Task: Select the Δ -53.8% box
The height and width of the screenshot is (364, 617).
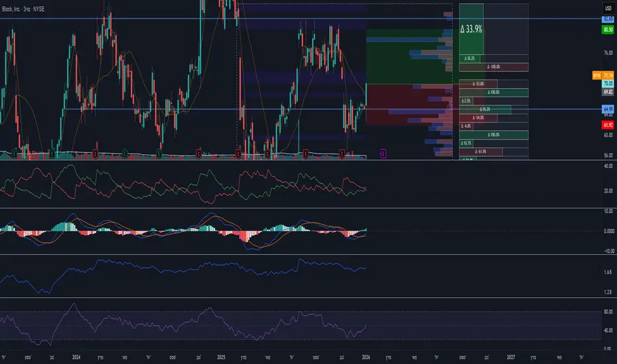Action: pyautogui.click(x=478, y=84)
